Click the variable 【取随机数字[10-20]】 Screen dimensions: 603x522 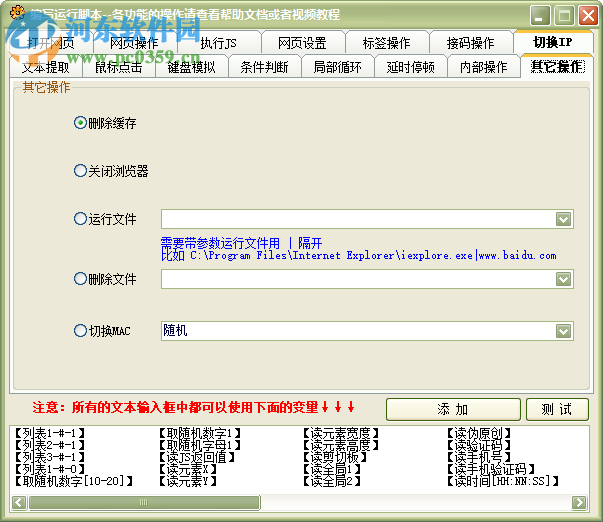coord(73,481)
